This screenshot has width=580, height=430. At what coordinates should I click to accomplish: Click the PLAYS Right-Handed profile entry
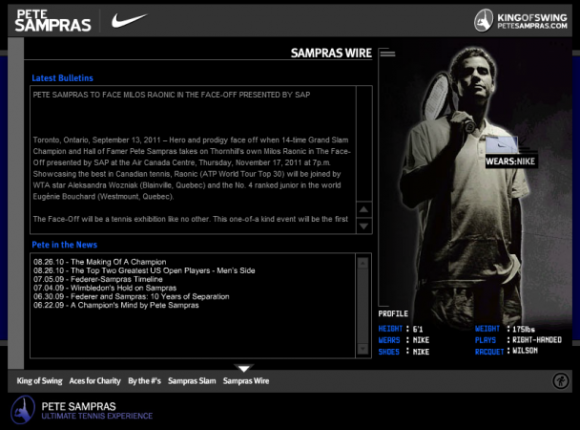[518, 340]
